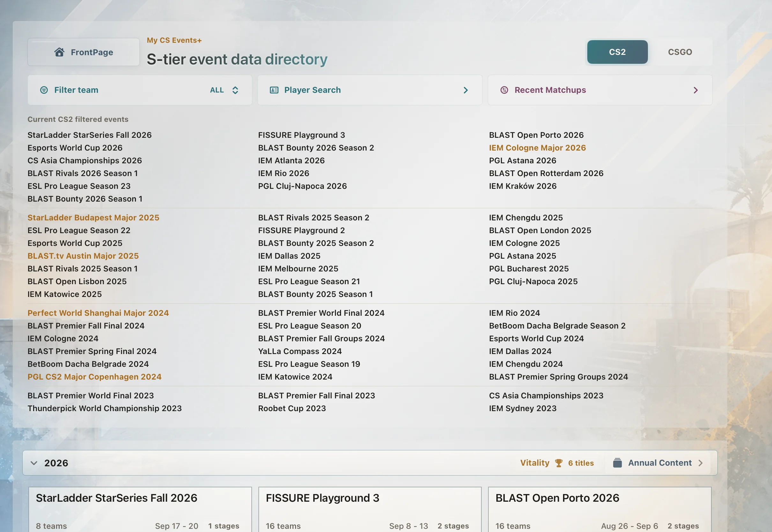Image resolution: width=772 pixels, height=532 pixels.
Task: Select PGL Bucharest 2025
Action: 529,269
